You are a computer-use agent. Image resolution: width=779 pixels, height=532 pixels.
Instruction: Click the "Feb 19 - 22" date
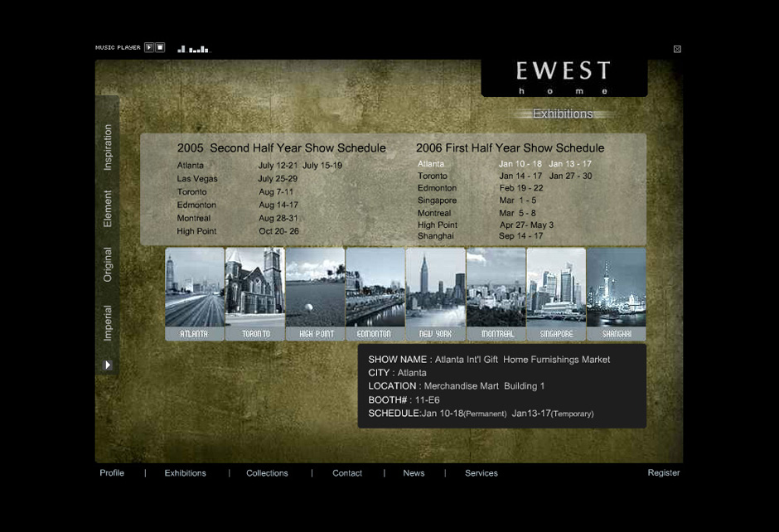(521, 188)
